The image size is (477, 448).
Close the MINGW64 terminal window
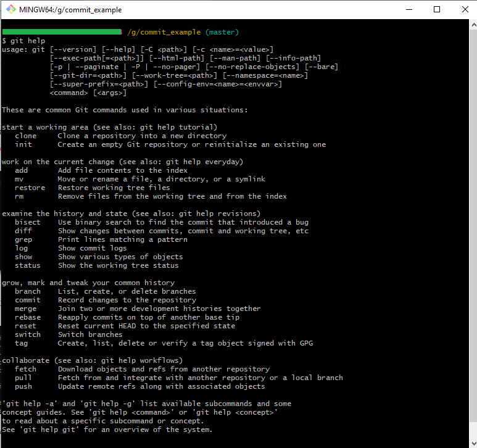click(465, 9)
